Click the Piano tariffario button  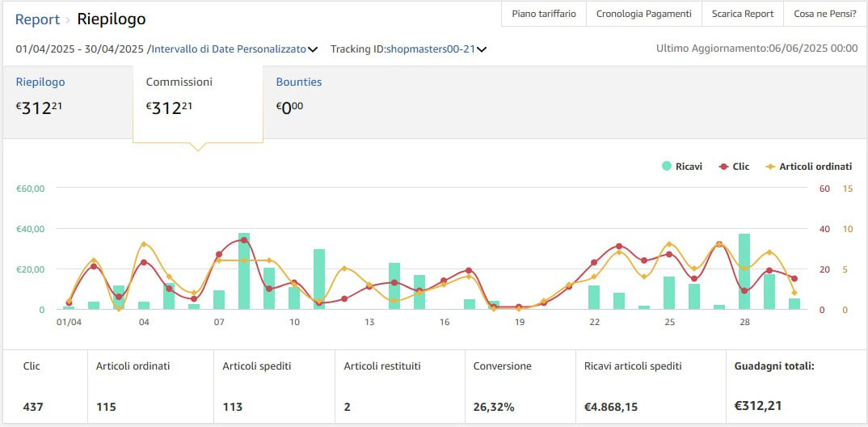coord(544,14)
